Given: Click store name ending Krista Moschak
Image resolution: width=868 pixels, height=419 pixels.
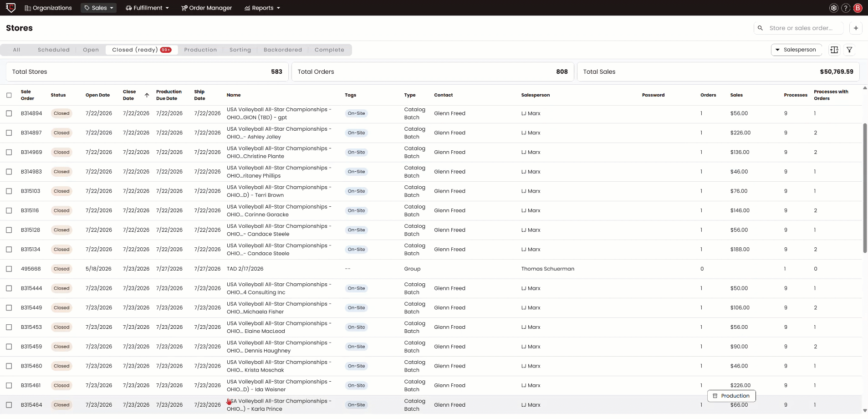Looking at the screenshot, I should click(279, 366).
